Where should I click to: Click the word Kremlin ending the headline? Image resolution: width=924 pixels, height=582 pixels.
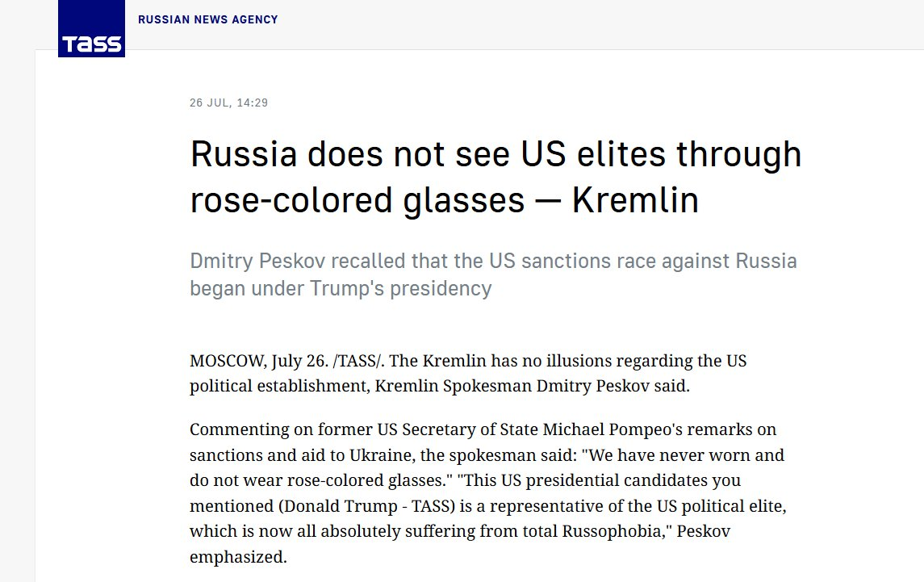pyautogui.click(x=635, y=199)
